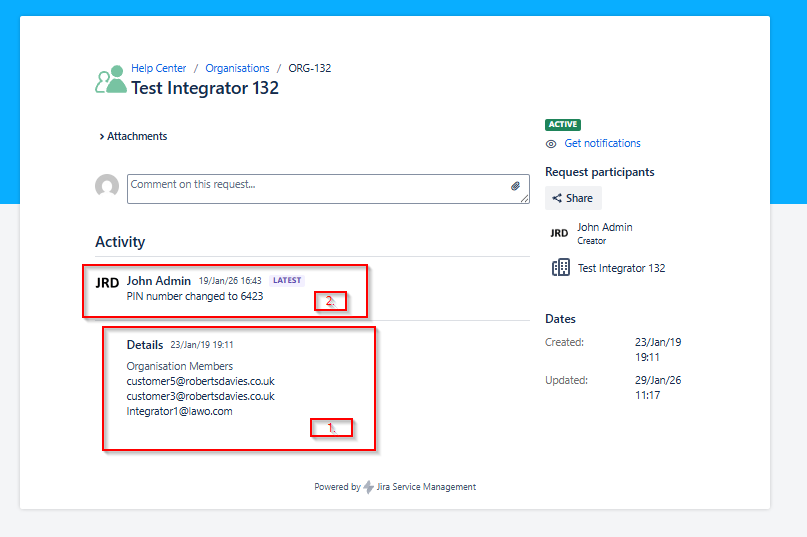807x537 pixels.
Task: Click the organisation people icon beside the title
Action: point(110,80)
